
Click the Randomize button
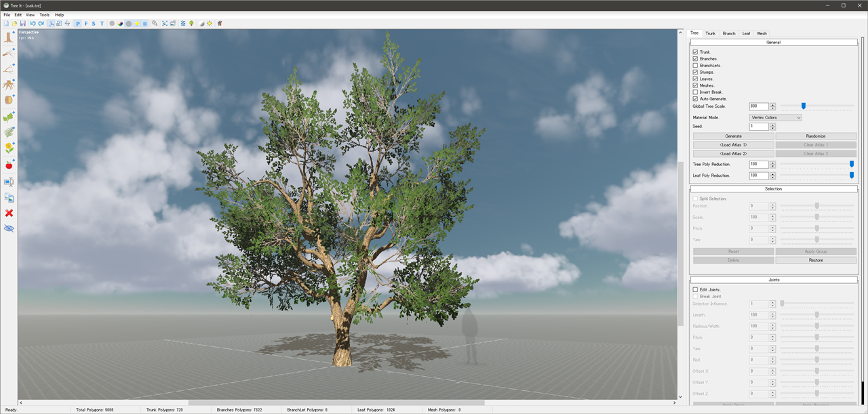(x=816, y=136)
